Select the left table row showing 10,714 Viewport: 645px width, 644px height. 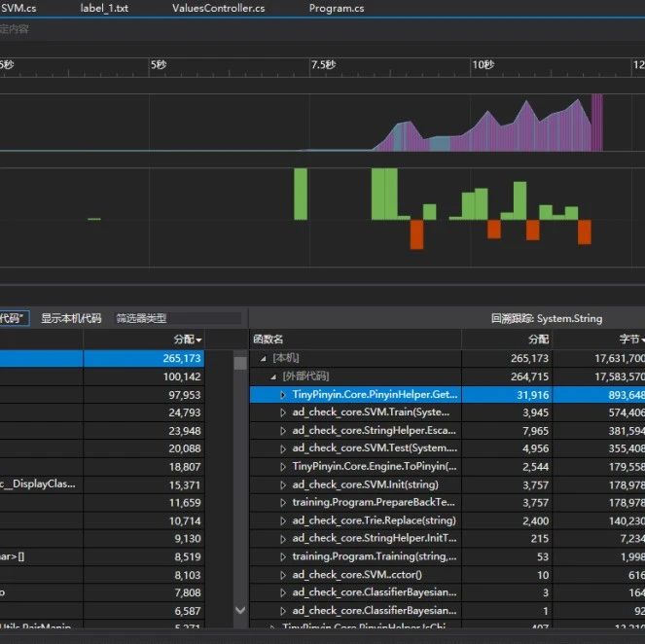click(x=102, y=520)
